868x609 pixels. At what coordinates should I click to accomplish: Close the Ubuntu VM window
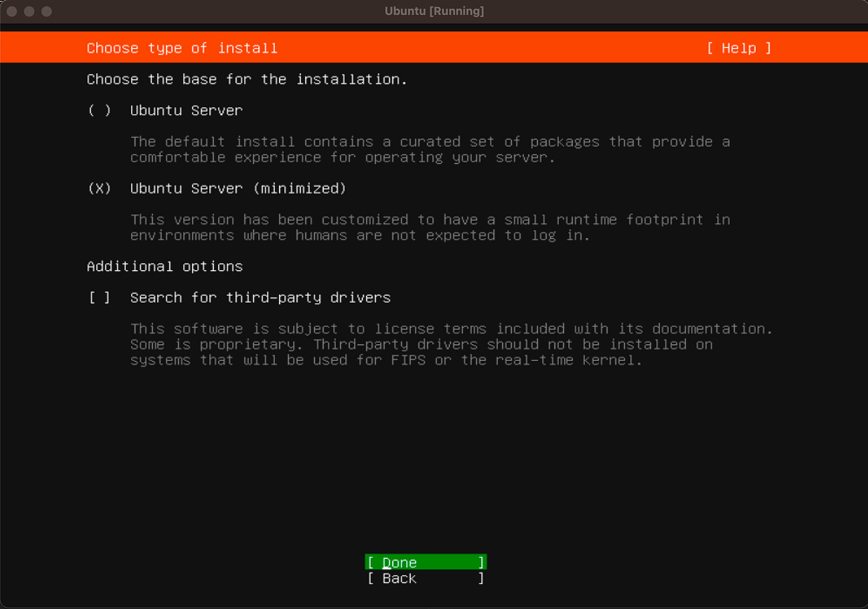tap(12, 11)
